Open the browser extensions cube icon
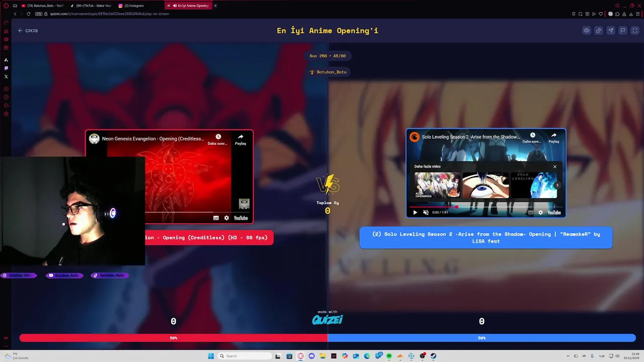This screenshot has width=644, height=362. pyautogui.click(x=618, y=14)
